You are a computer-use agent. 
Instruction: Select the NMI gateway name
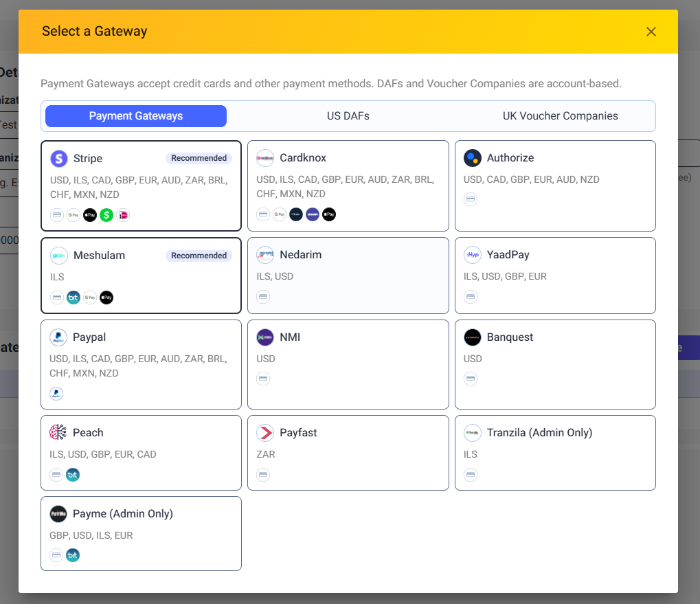(x=290, y=337)
